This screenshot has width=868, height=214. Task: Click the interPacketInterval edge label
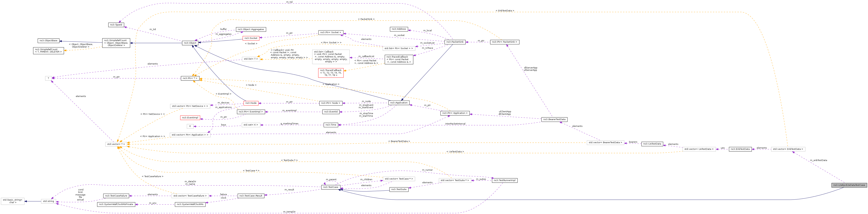(x=455, y=124)
